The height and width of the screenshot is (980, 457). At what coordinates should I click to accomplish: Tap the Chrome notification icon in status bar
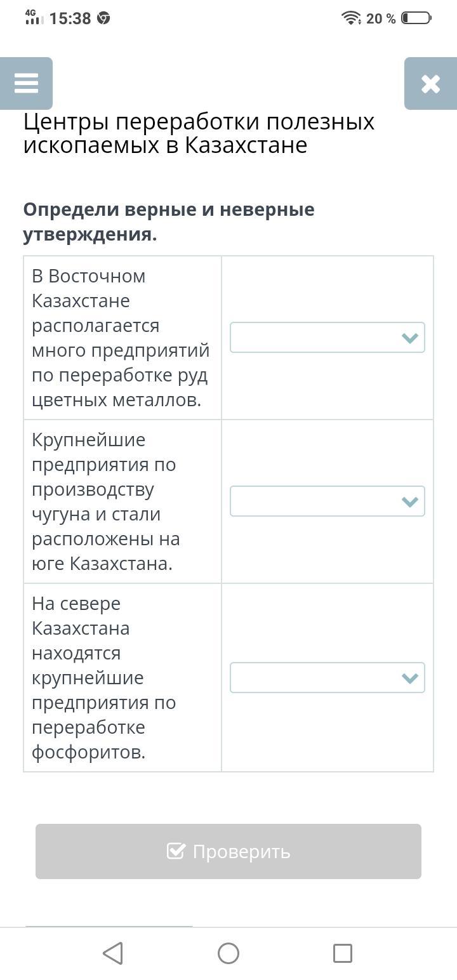tap(103, 18)
